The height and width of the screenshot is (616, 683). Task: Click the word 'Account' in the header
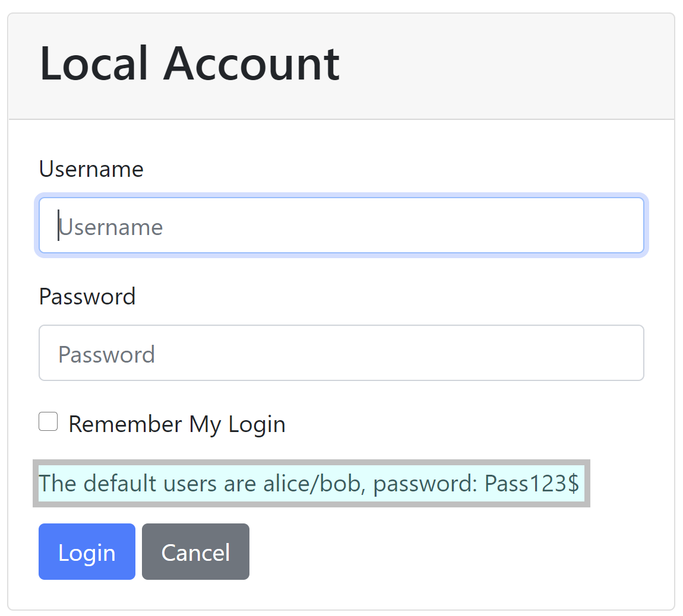click(251, 64)
